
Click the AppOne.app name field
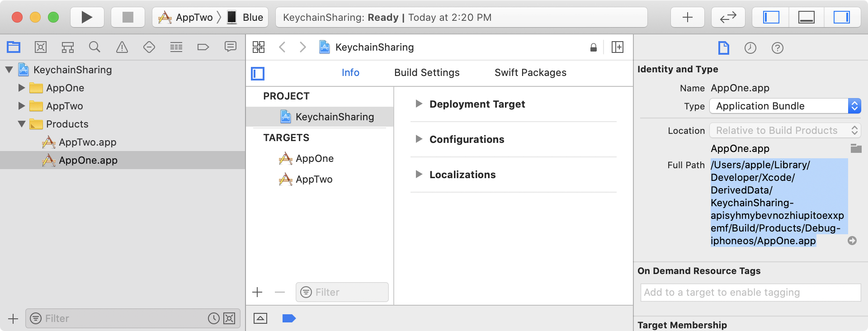click(x=740, y=88)
